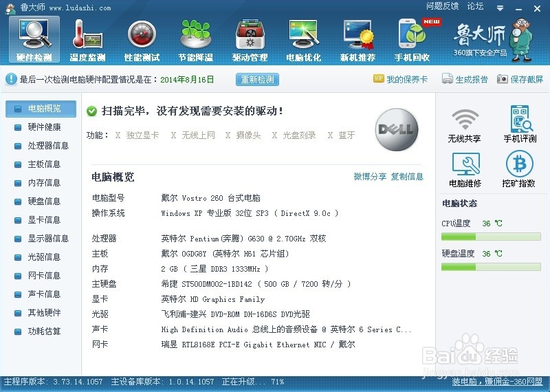
Task: Open 新机推荐 new PC recommendations
Action: [357, 40]
